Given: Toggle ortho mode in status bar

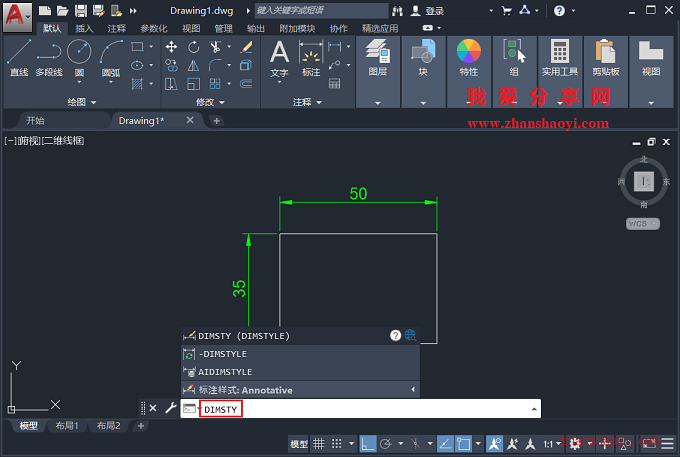Looking at the screenshot, I should click(368, 444).
